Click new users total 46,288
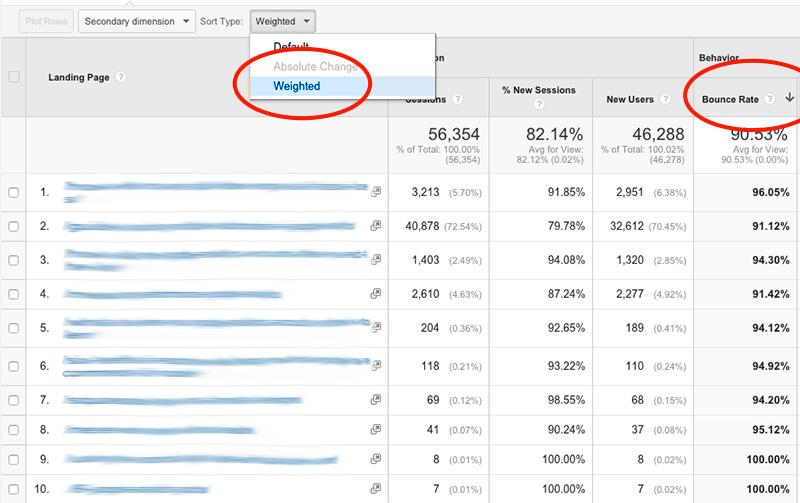This screenshot has width=800, height=503. point(658,134)
